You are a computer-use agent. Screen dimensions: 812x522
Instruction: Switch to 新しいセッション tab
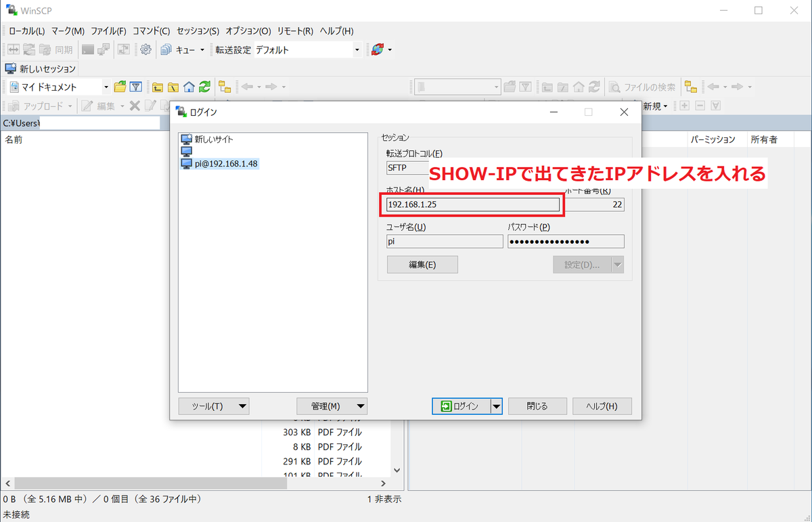[x=40, y=68]
